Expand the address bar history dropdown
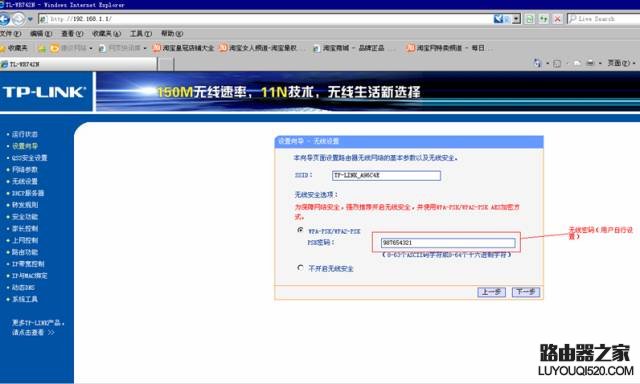 coord(516,19)
